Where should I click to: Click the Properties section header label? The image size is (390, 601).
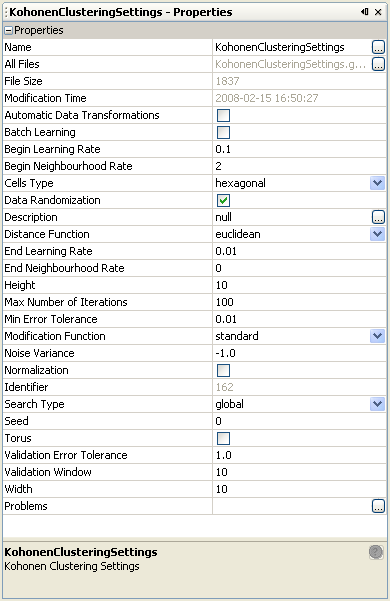tap(39, 30)
